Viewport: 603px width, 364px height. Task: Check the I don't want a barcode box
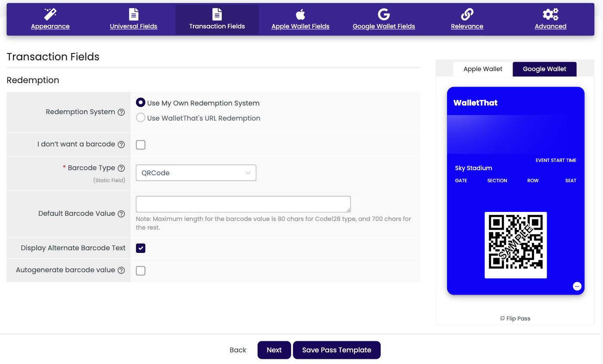coord(140,145)
